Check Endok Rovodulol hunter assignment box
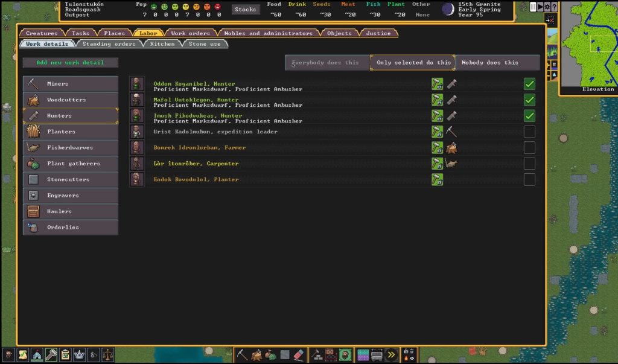Screen dimensions: 618x364 point(529,179)
